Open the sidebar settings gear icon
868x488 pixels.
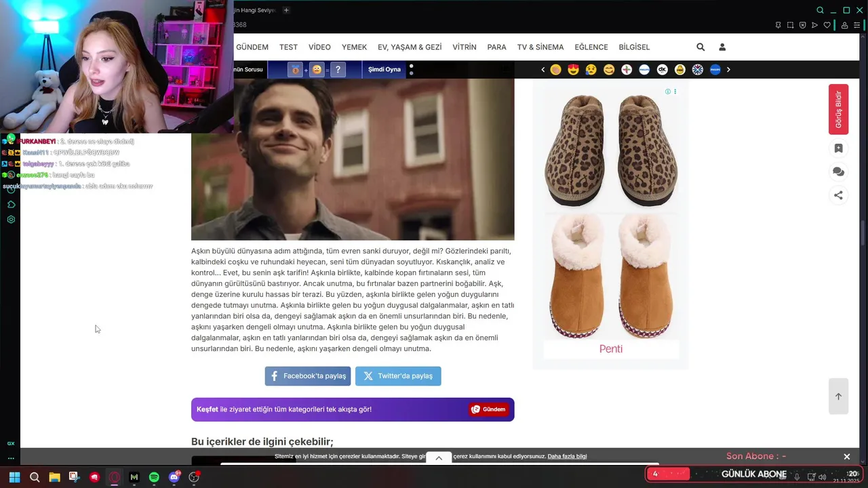[x=11, y=220]
